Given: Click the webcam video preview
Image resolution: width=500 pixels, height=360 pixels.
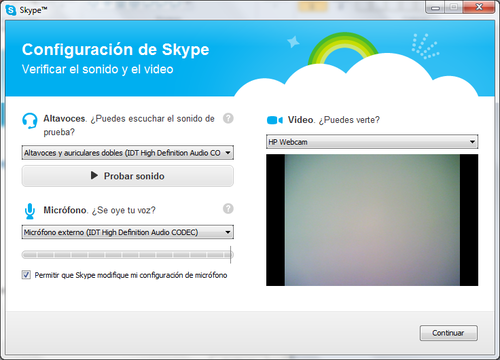Looking at the screenshot, I should click(372, 220).
